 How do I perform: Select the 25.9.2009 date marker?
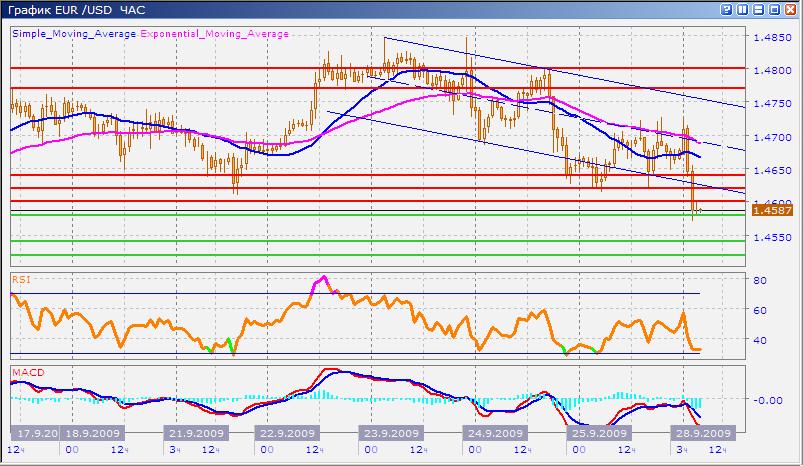(598, 434)
